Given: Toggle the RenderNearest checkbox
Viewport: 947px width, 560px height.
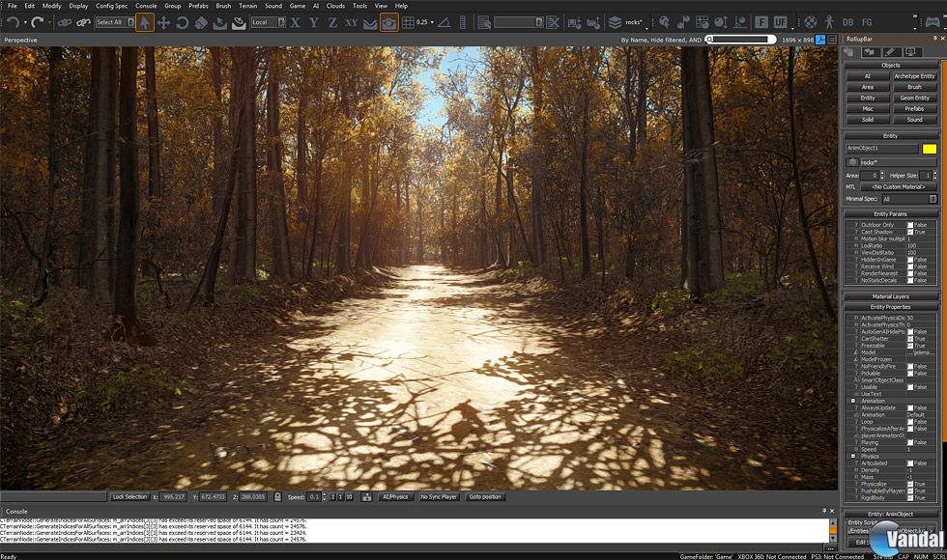Looking at the screenshot, I should point(910,273).
